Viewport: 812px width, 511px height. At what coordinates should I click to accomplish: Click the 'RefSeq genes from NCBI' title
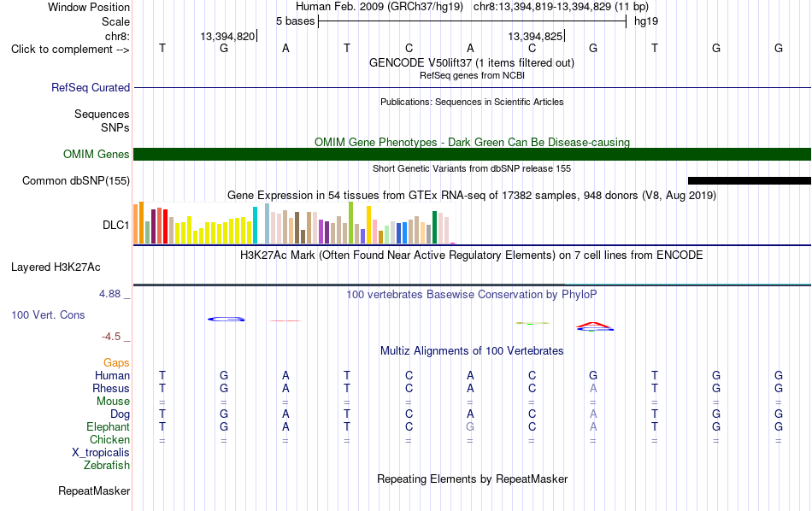pyautogui.click(x=472, y=75)
